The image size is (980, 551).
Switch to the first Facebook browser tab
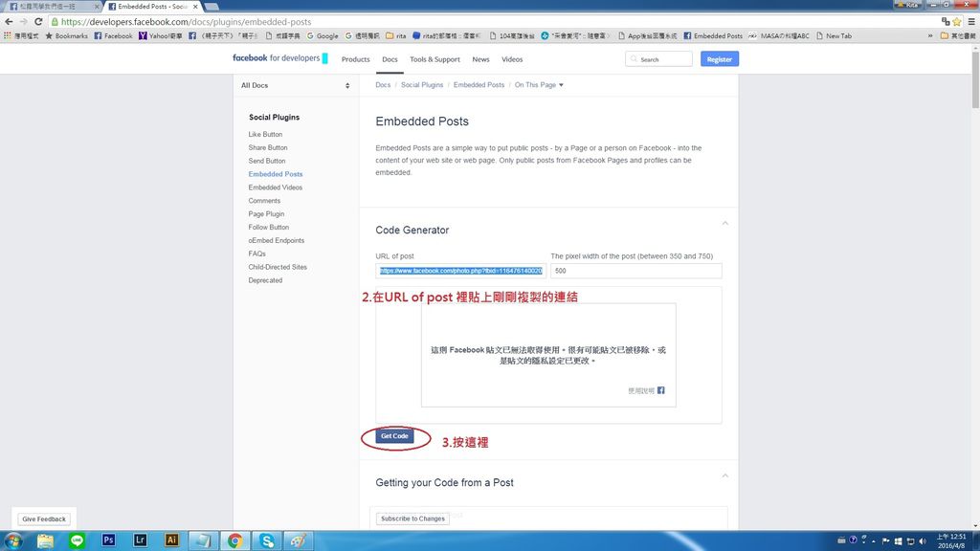click(52, 7)
